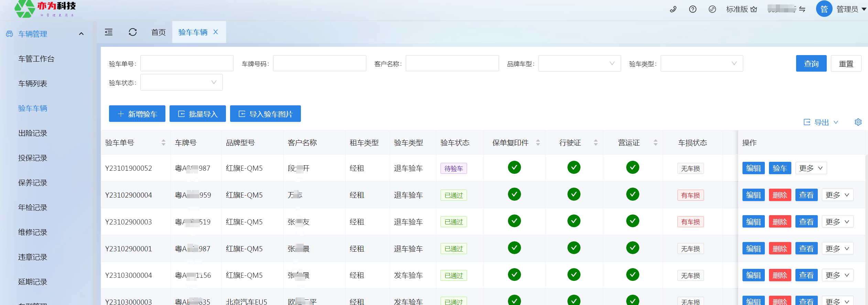
Task: Switch to the 首页 tab
Action: [x=159, y=32]
